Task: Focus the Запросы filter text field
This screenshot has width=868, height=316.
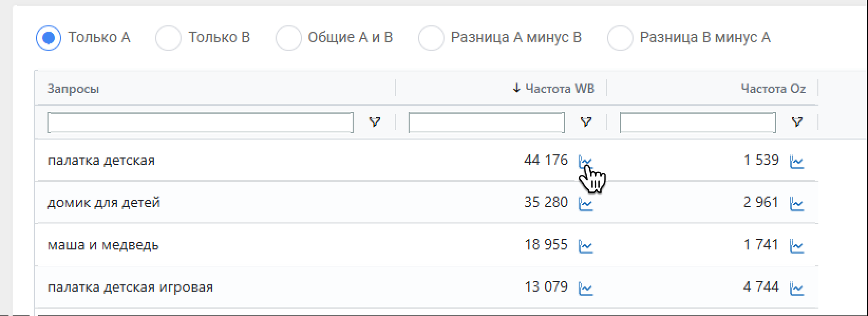Action: point(200,123)
